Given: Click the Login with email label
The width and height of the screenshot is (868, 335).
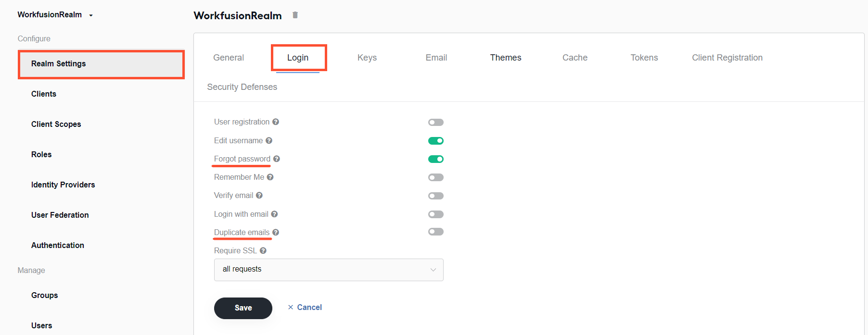Looking at the screenshot, I should [x=241, y=214].
